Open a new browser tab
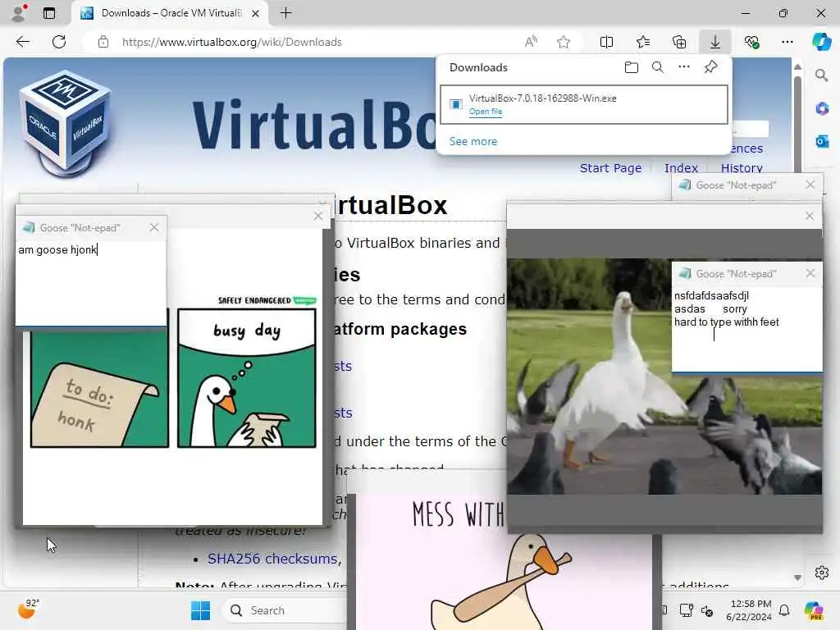 (286, 13)
